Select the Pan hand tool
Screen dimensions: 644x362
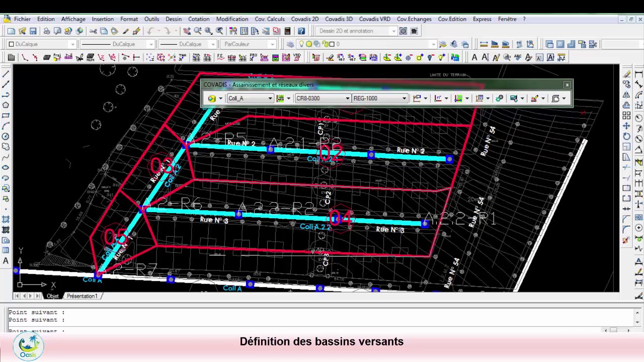pyautogui.click(x=187, y=31)
